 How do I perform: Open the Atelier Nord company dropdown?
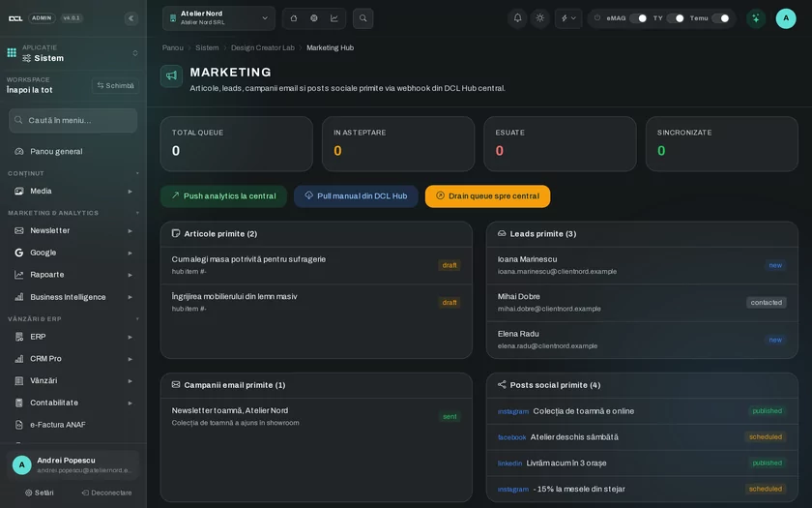click(x=218, y=18)
